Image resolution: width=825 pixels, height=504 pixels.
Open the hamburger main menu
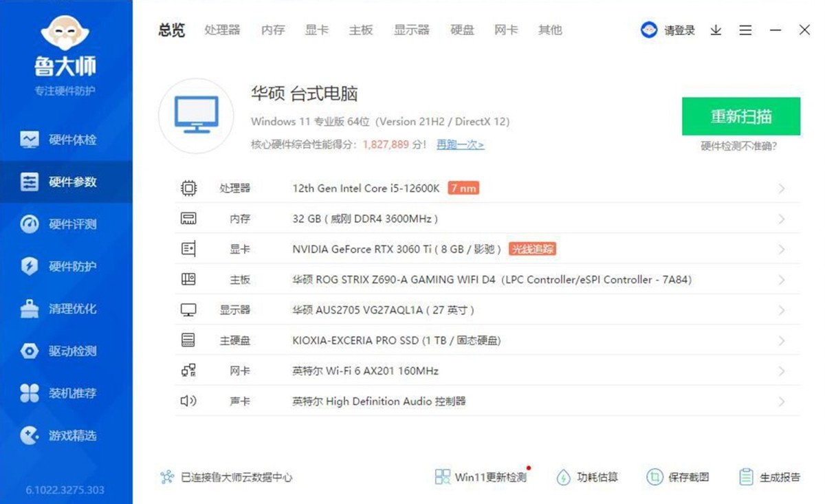[745, 30]
